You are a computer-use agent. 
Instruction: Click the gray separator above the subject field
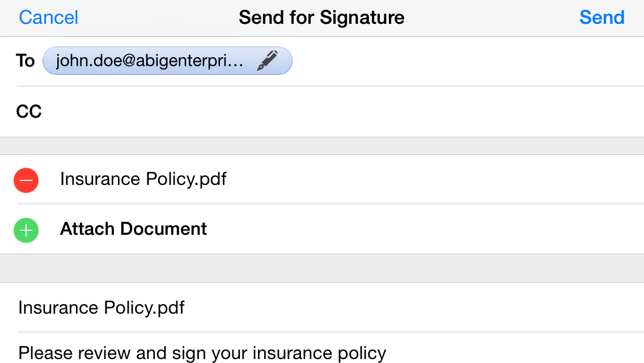click(x=322, y=268)
